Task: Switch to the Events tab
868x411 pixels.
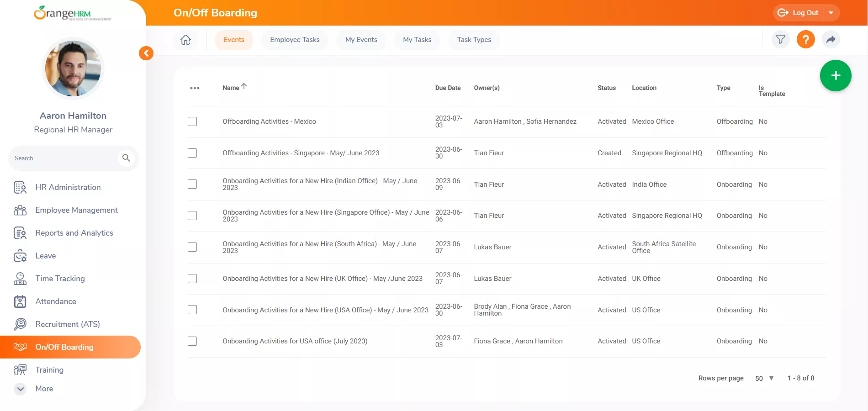Action: point(234,40)
